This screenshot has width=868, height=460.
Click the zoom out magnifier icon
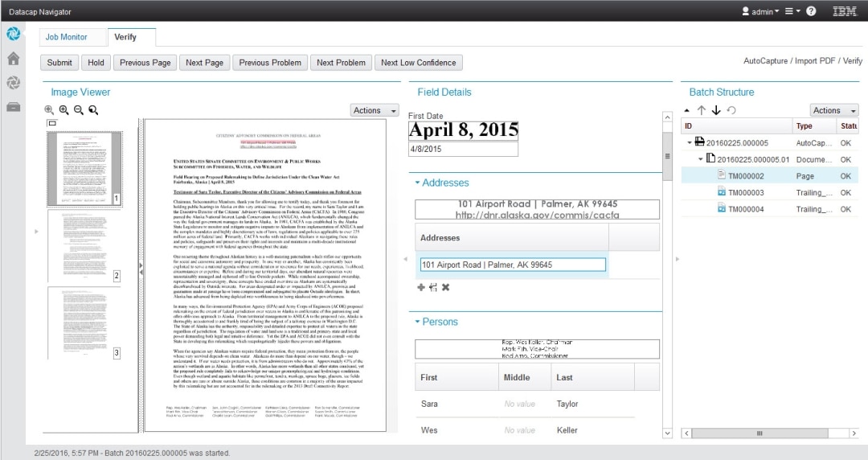pyautogui.click(x=79, y=110)
